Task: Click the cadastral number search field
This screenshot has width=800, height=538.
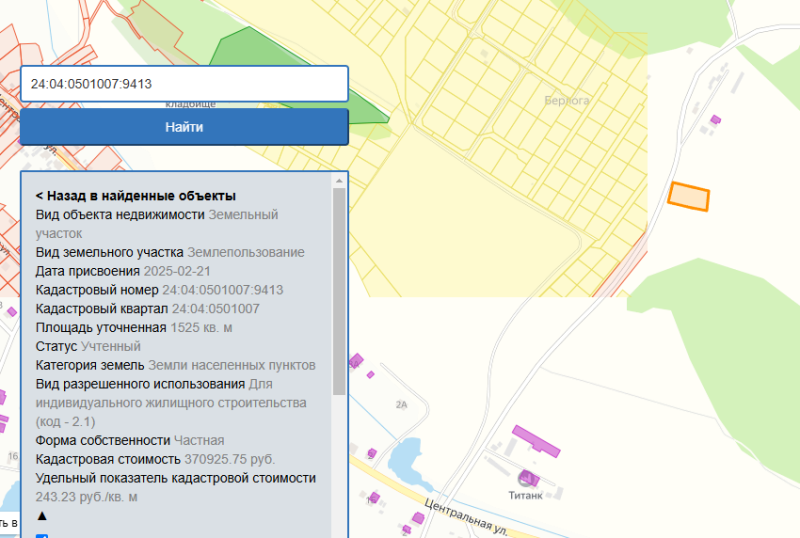Action: [184, 84]
